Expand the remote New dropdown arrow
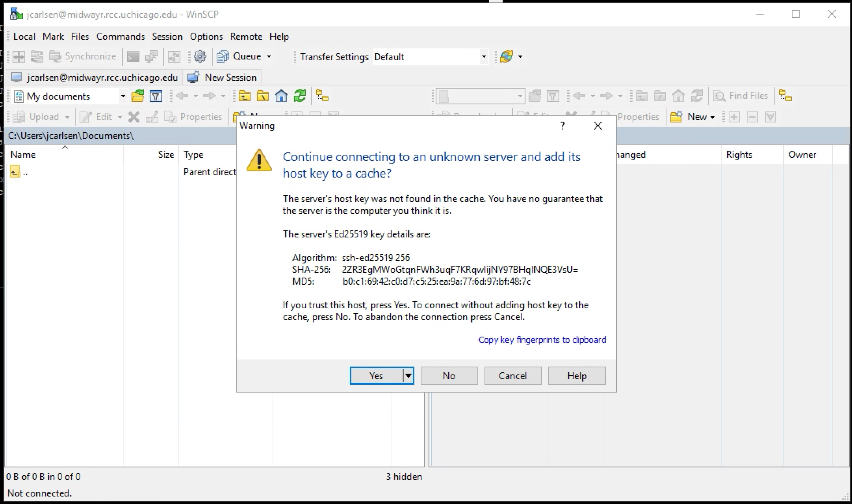Viewport: 852px width, 504px height. pos(712,117)
